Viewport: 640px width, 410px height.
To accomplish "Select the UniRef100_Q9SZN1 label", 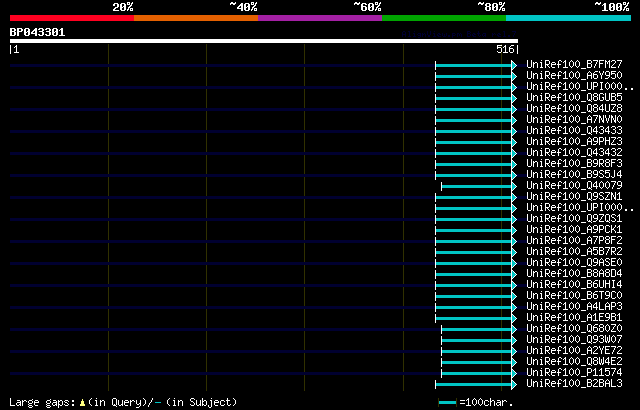I will (x=574, y=197).
